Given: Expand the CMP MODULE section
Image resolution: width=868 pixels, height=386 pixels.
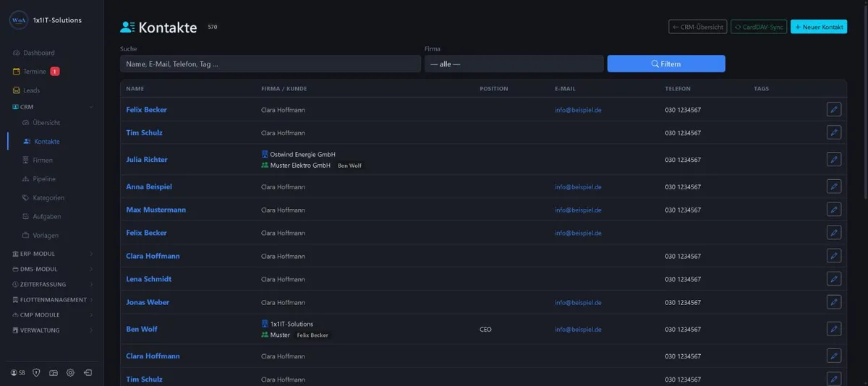Looking at the screenshot, I should pos(51,314).
